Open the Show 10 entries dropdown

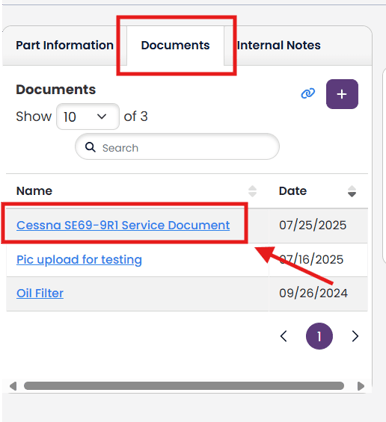88,117
